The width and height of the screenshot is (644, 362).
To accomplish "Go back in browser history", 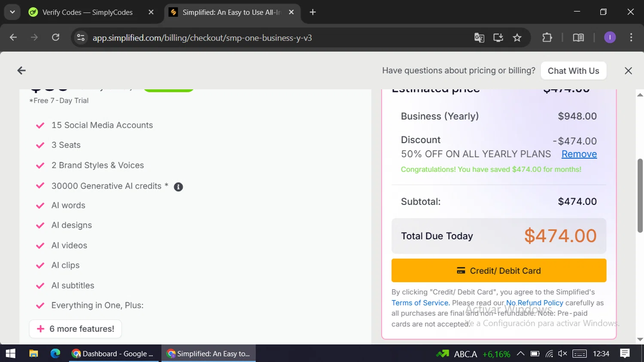I will tap(13, 38).
